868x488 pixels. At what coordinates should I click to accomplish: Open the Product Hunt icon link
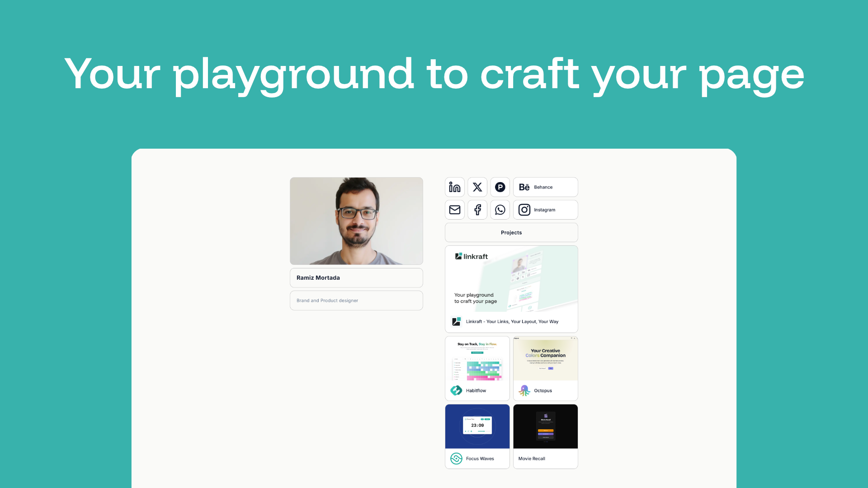tap(500, 187)
